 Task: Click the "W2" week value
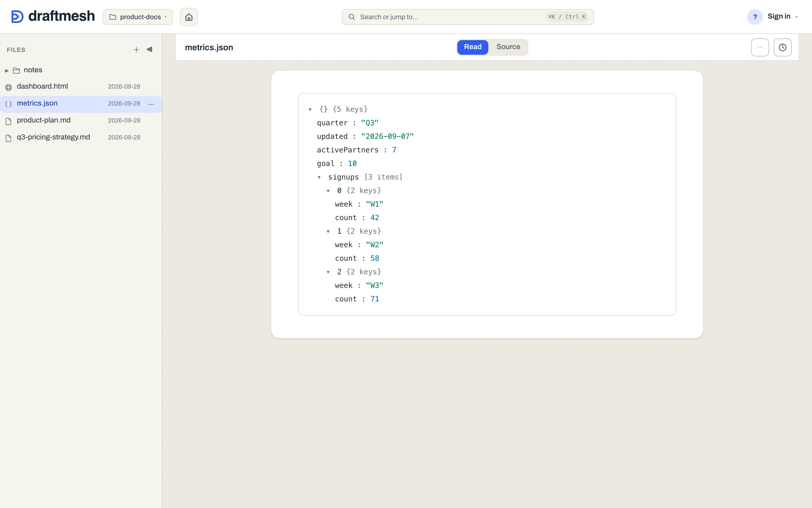tap(374, 245)
